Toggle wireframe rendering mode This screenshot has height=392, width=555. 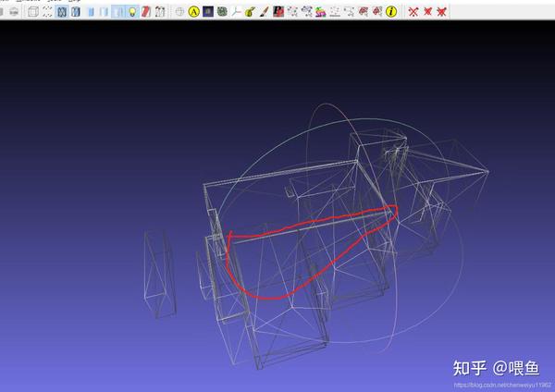click(x=62, y=12)
